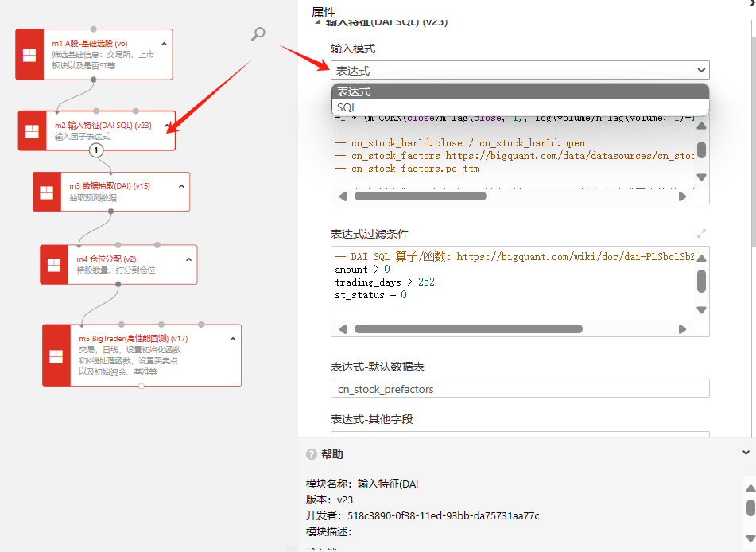
Task: Click the m3 数据抽取 module icon
Action: [46, 192]
